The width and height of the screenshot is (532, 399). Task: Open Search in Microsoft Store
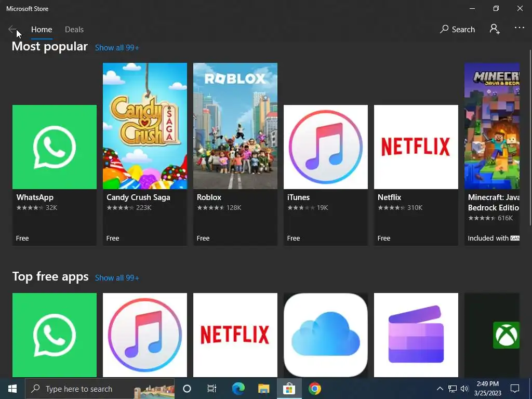(457, 30)
